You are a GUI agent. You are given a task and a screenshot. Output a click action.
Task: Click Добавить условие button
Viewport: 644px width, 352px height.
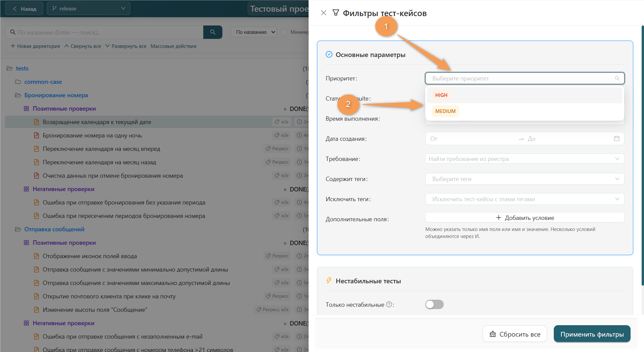point(525,218)
